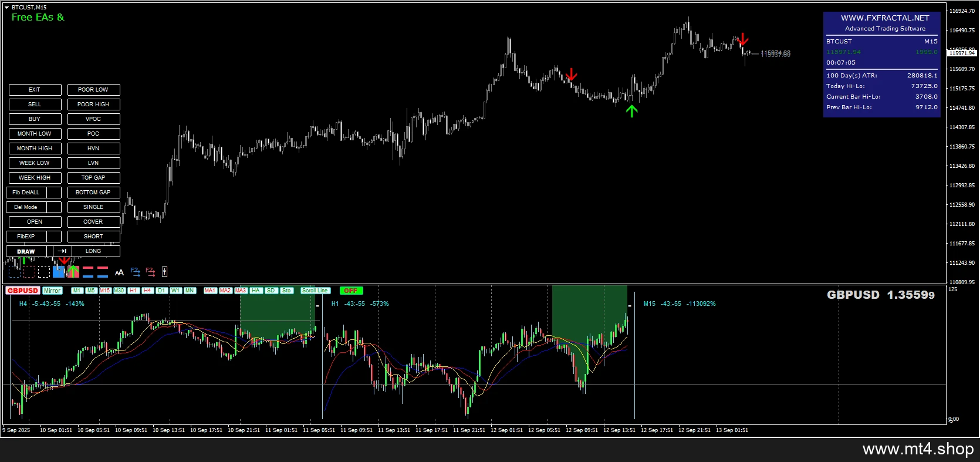
Task: Toggle the MA1 indicator
Action: point(210,291)
